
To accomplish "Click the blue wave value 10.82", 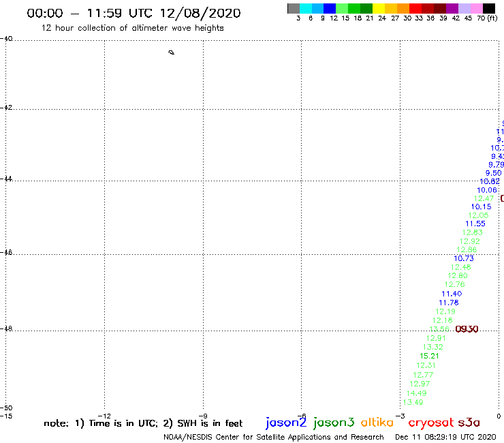I will coord(490,181).
